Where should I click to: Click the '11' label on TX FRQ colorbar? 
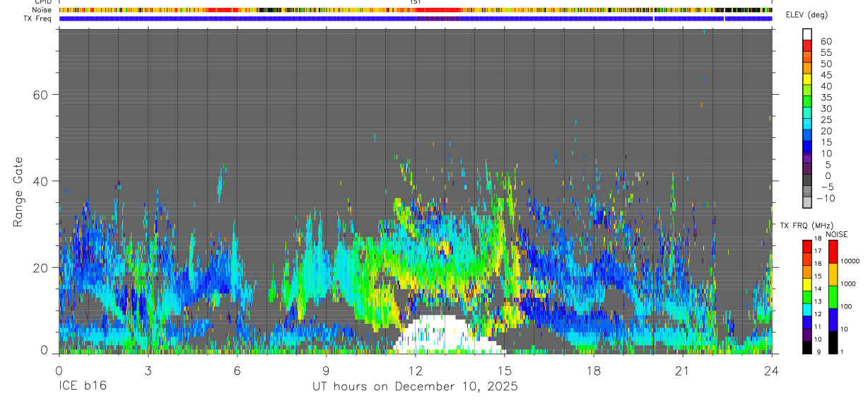coord(817,327)
